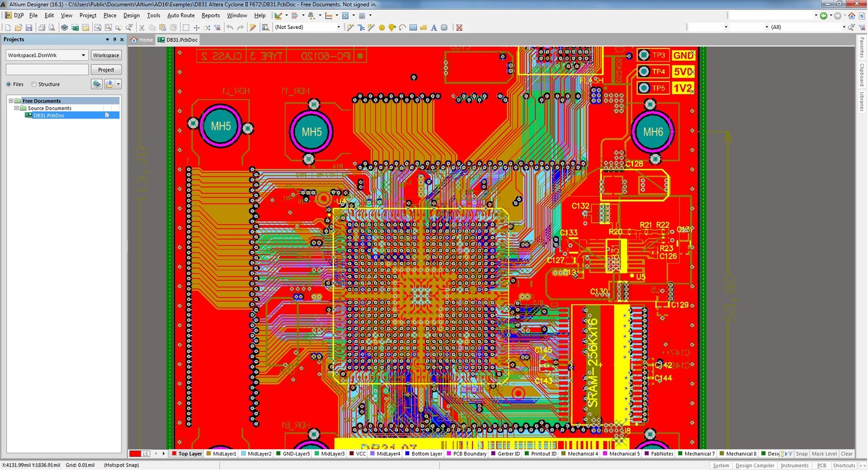Image resolution: width=868 pixels, height=470 pixels.
Task: Click the copy icon in toolbar
Action: 152,27
